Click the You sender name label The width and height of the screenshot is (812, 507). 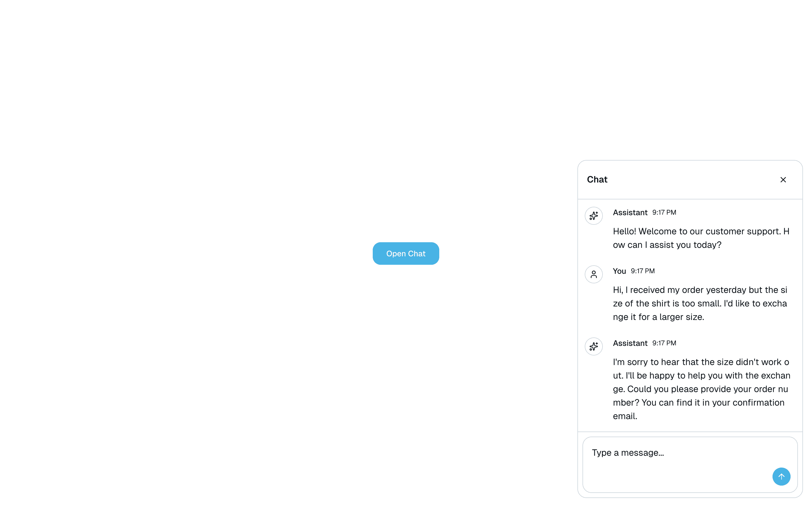[x=619, y=271]
